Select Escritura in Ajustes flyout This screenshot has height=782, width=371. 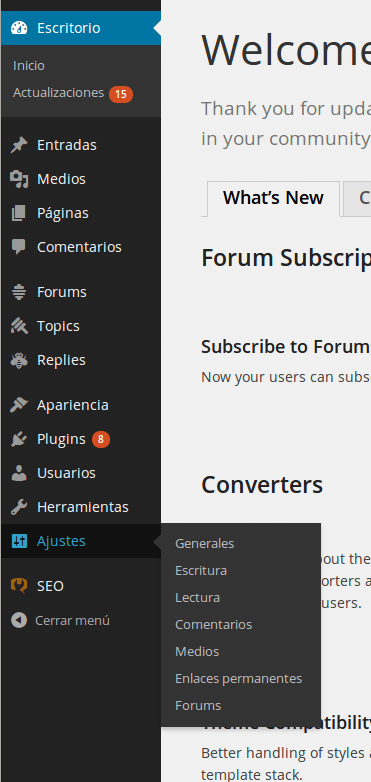point(201,571)
